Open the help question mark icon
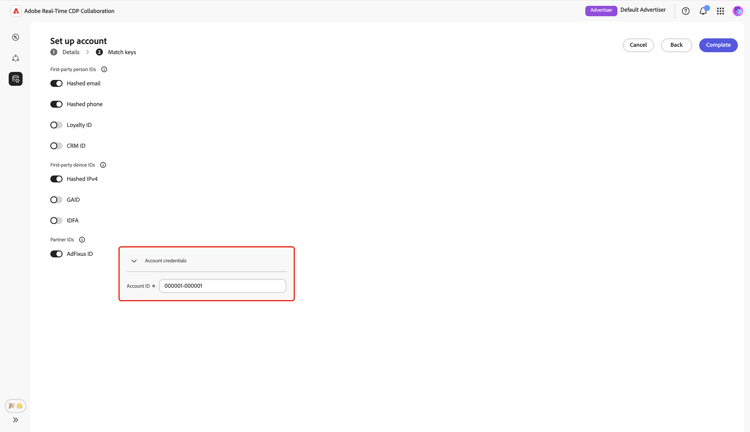This screenshot has width=750, height=432. pos(685,11)
